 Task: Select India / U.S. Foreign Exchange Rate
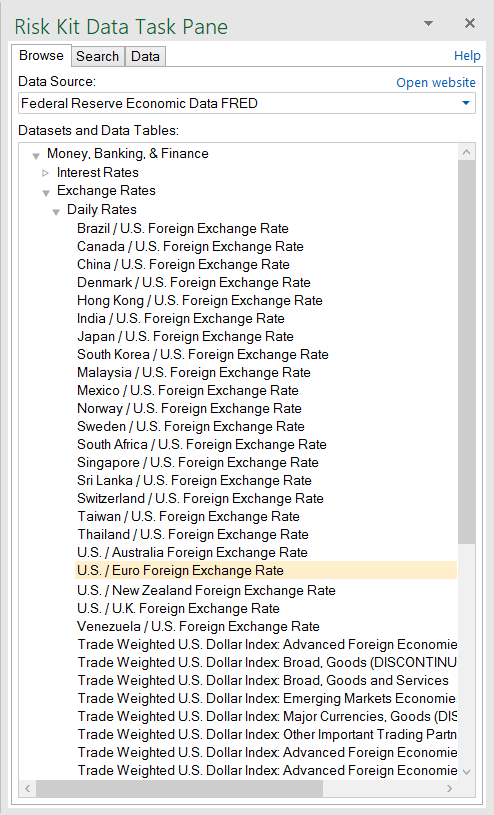point(180,318)
